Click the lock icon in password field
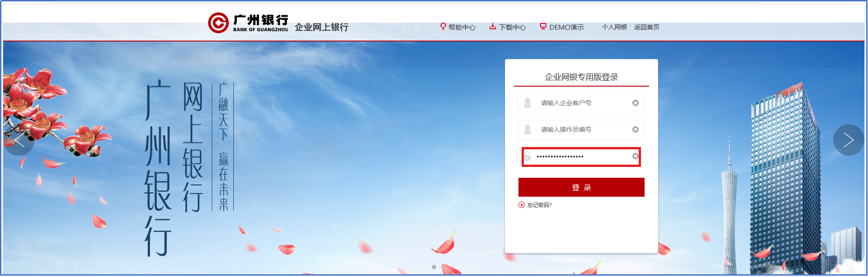 (527, 157)
